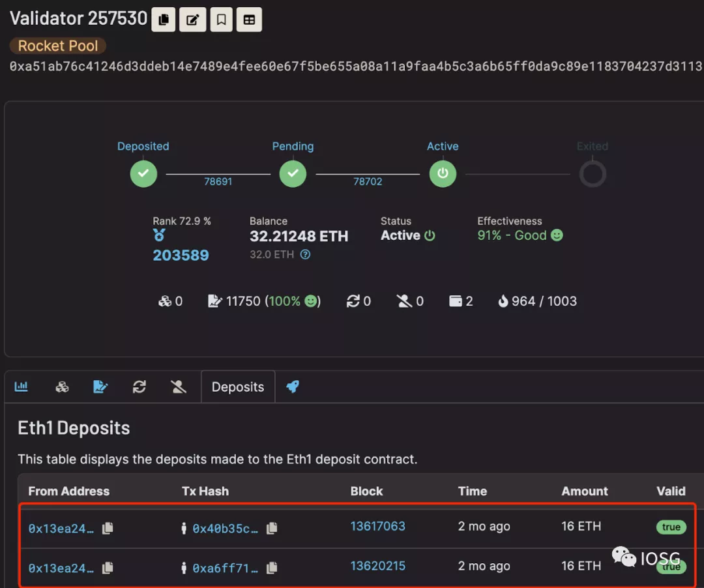This screenshot has height=588, width=704.
Task: Open transaction 0xa6ff71 link
Action: 226,568
